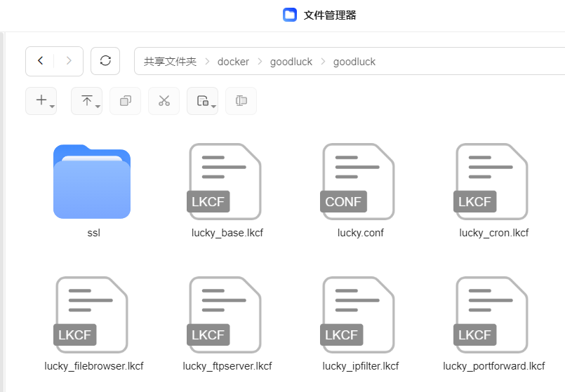This screenshot has height=392, width=565.
Task: Click the rename toolbar icon
Action: 241,101
